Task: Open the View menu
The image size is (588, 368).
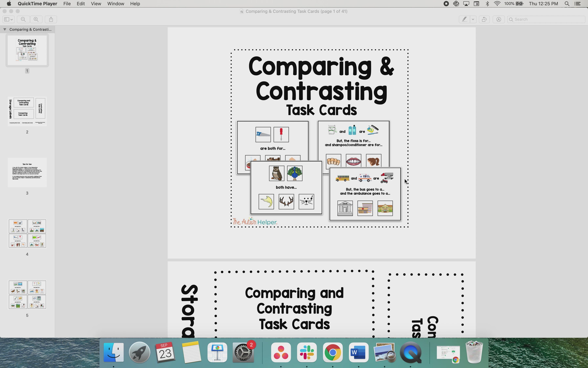Action: (x=96, y=4)
